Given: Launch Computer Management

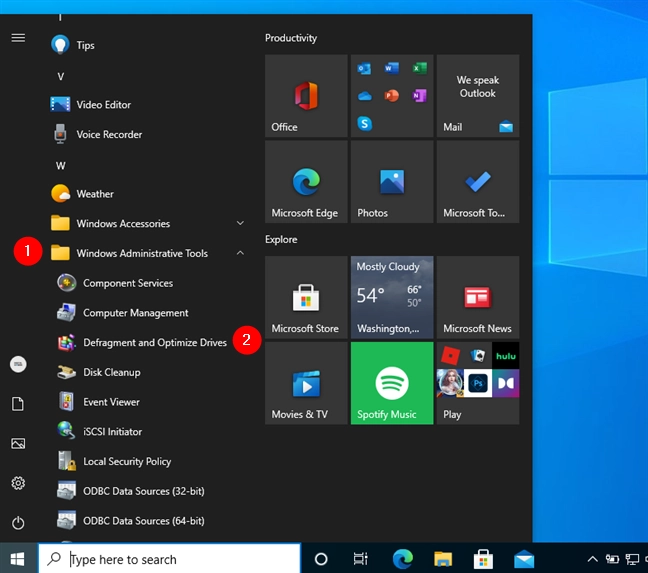Looking at the screenshot, I should 147,313.
